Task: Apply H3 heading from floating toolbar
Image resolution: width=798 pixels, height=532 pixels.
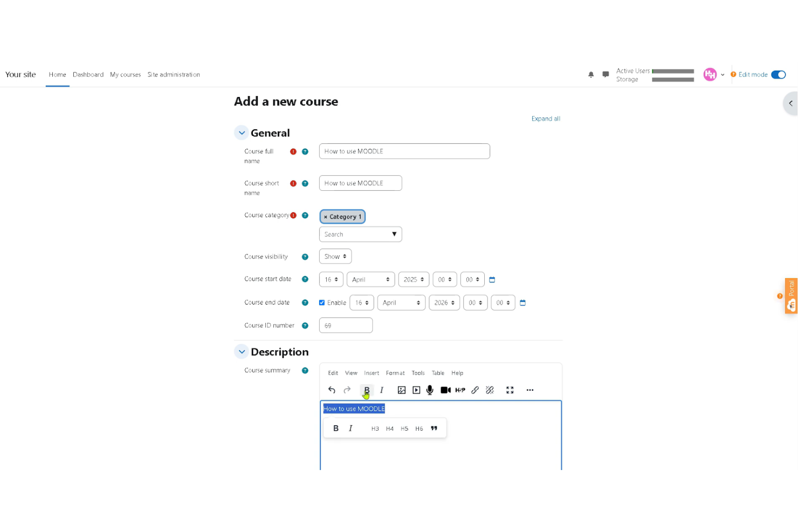Action: coord(375,429)
